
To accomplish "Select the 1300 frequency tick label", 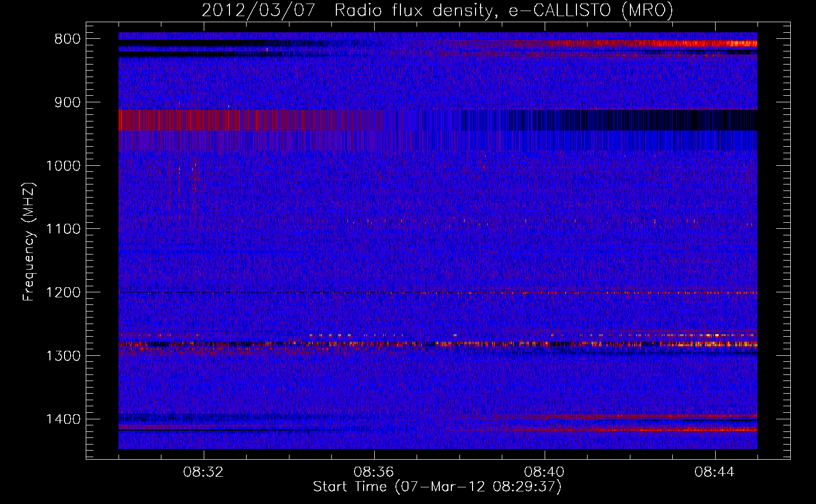I will click(x=63, y=356).
